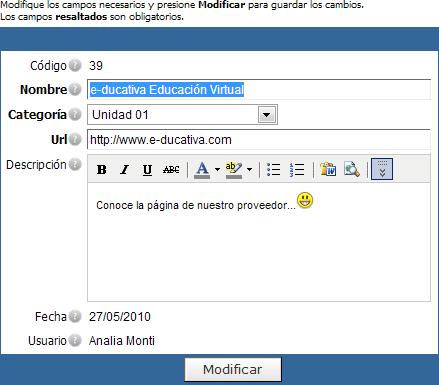Apply underline formatting in editor toolbar

point(147,170)
